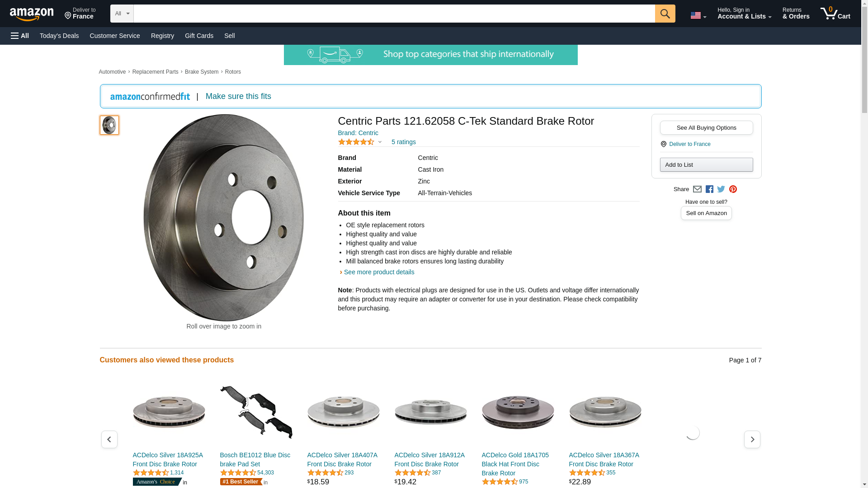Share product on Pinterest icon
Image resolution: width=868 pixels, height=488 pixels.
pyautogui.click(x=733, y=189)
